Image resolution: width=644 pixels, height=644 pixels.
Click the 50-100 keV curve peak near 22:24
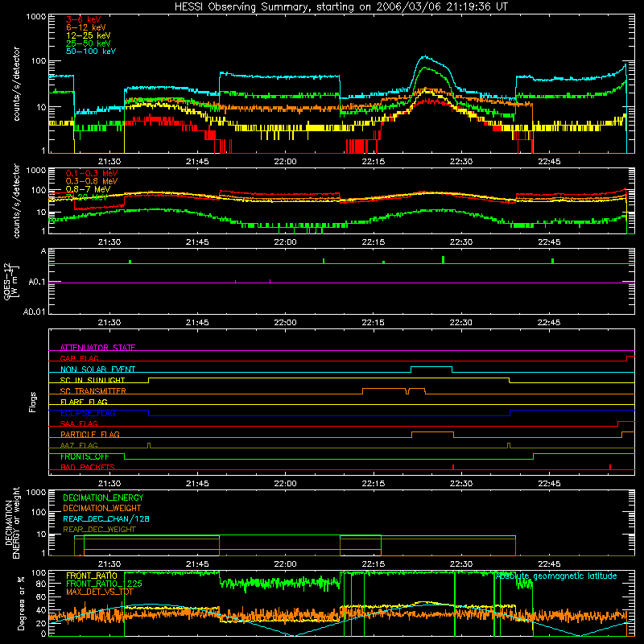coord(425,56)
